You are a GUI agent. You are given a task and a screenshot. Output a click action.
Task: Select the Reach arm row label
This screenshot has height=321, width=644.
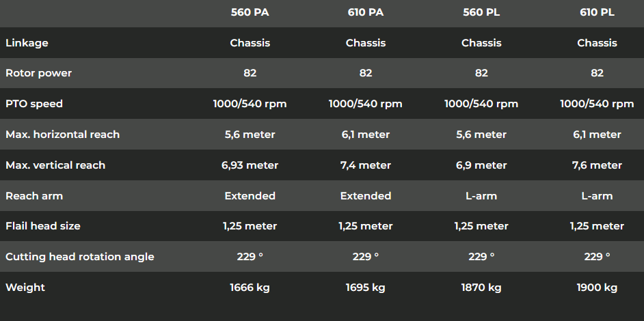[34, 196]
